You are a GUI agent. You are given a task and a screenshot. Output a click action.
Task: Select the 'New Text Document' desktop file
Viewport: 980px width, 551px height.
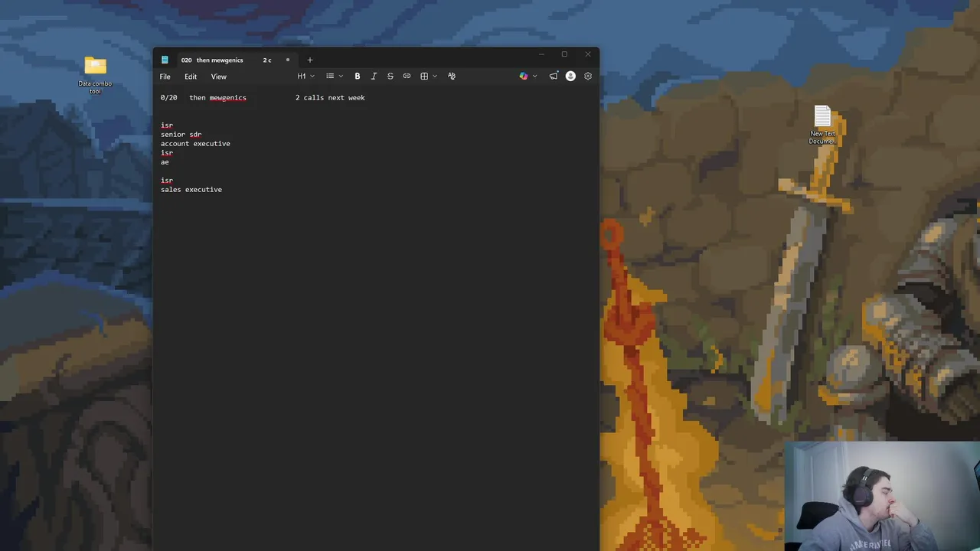823,126
